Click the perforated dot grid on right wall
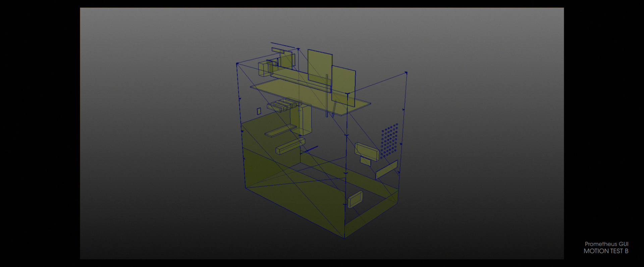The height and width of the screenshot is (267, 644). click(x=389, y=141)
